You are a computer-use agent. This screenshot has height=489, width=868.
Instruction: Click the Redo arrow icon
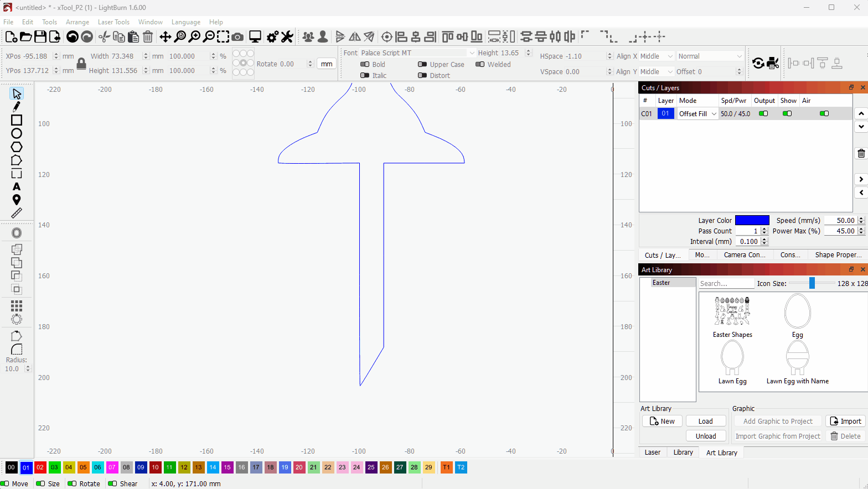[87, 37]
